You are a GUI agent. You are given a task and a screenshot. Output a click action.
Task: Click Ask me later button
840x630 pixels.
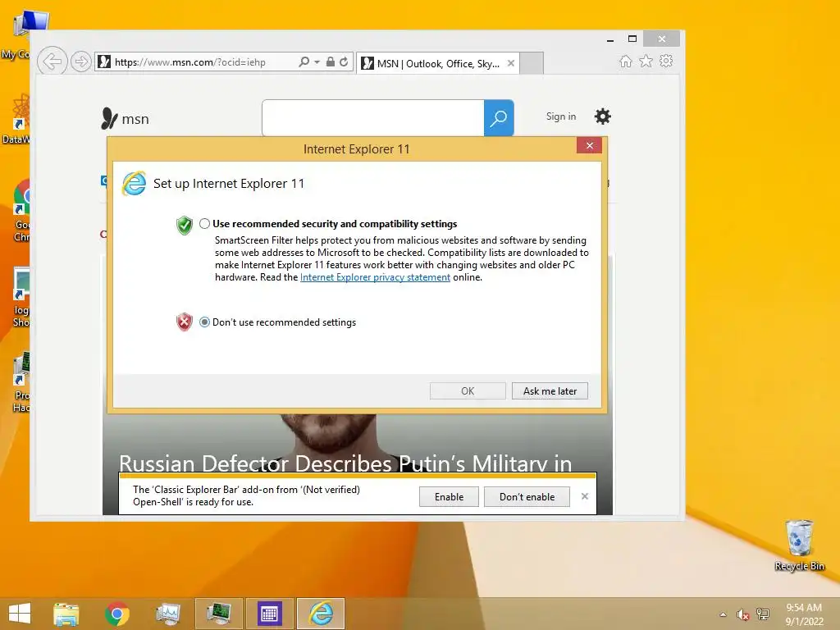coord(550,391)
